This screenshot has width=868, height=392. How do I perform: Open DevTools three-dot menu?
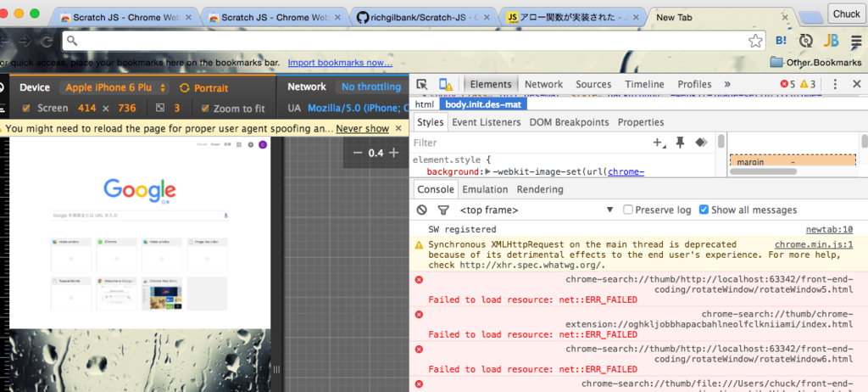pos(835,84)
